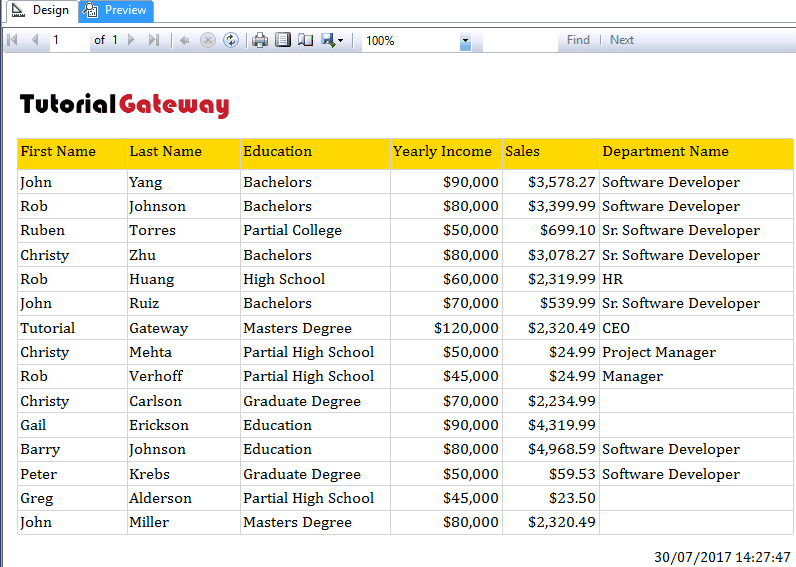The width and height of the screenshot is (796, 567).
Task: Click the $23.50 sales cell
Action: (x=551, y=498)
